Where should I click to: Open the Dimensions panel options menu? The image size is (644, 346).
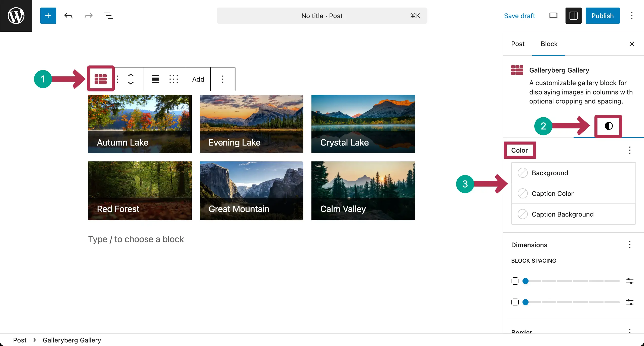click(630, 245)
